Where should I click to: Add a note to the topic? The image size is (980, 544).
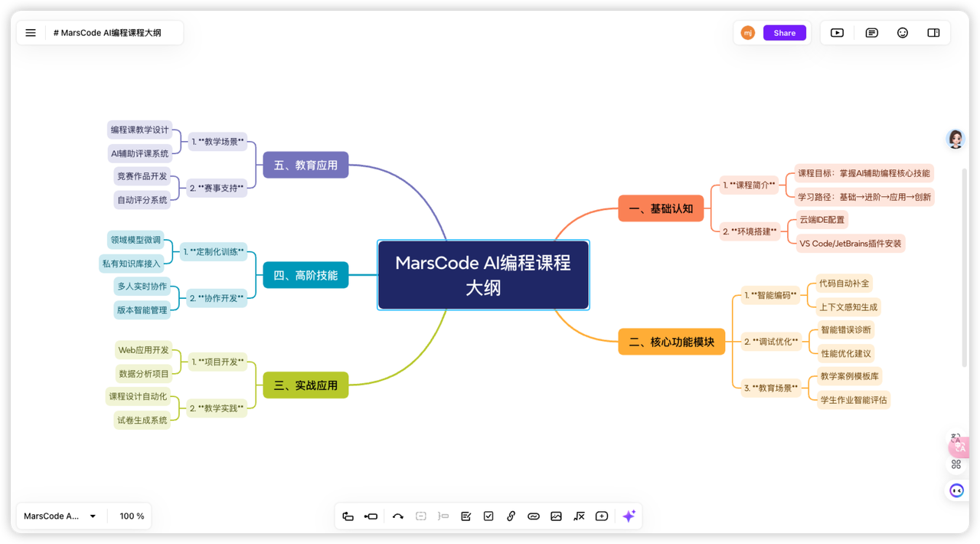(x=466, y=516)
